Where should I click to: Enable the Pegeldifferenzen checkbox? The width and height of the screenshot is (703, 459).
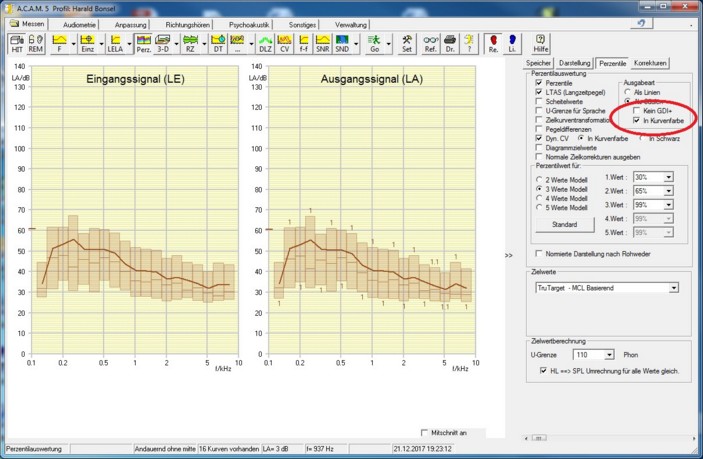[x=539, y=129]
